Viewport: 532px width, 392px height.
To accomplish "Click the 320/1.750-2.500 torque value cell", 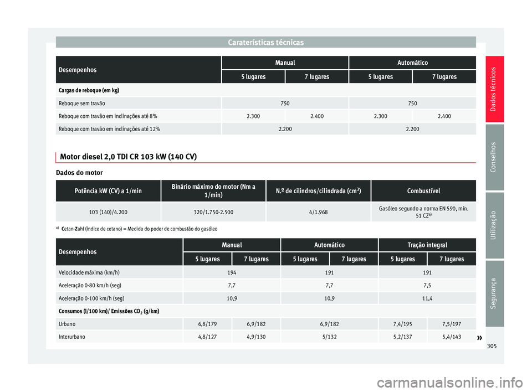I will (213, 212).
